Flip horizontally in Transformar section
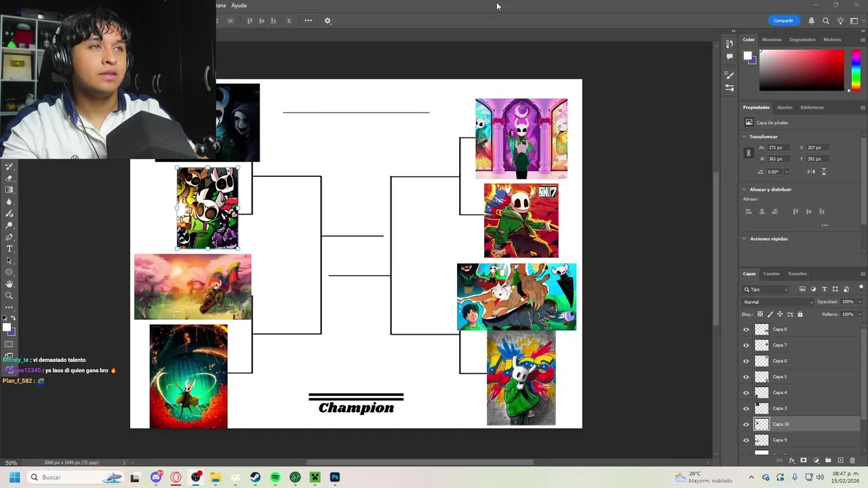 click(x=811, y=171)
